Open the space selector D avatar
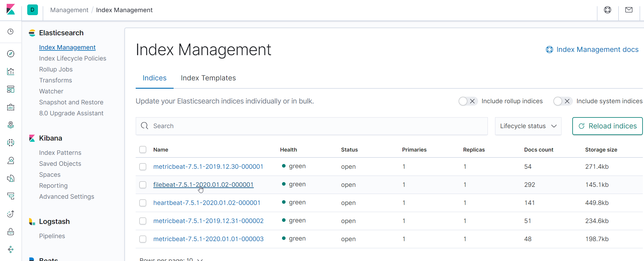644x261 pixels. coord(33,10)
